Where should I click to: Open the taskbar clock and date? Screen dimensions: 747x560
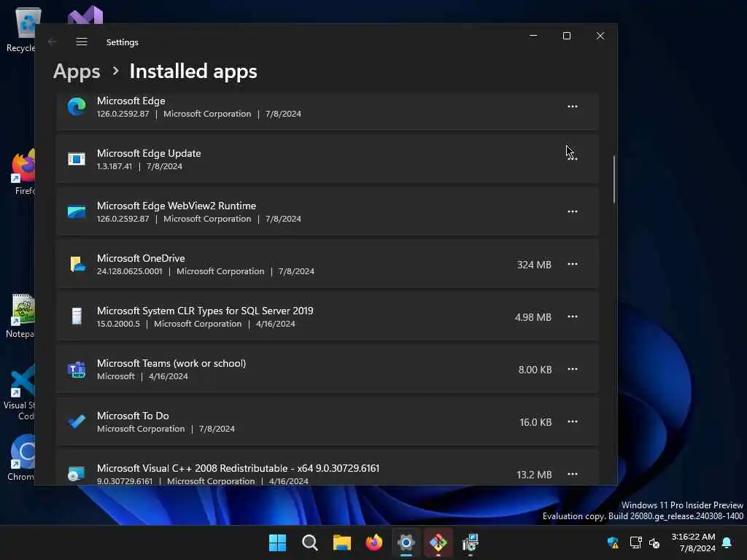[x=693, y=542]
